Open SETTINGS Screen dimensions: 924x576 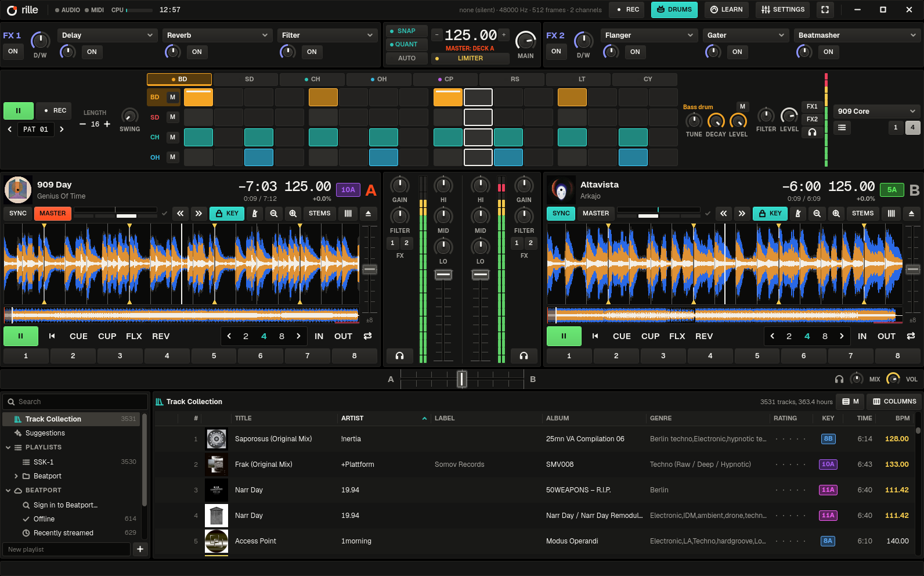pyautogui.click(x=783, y=10)
